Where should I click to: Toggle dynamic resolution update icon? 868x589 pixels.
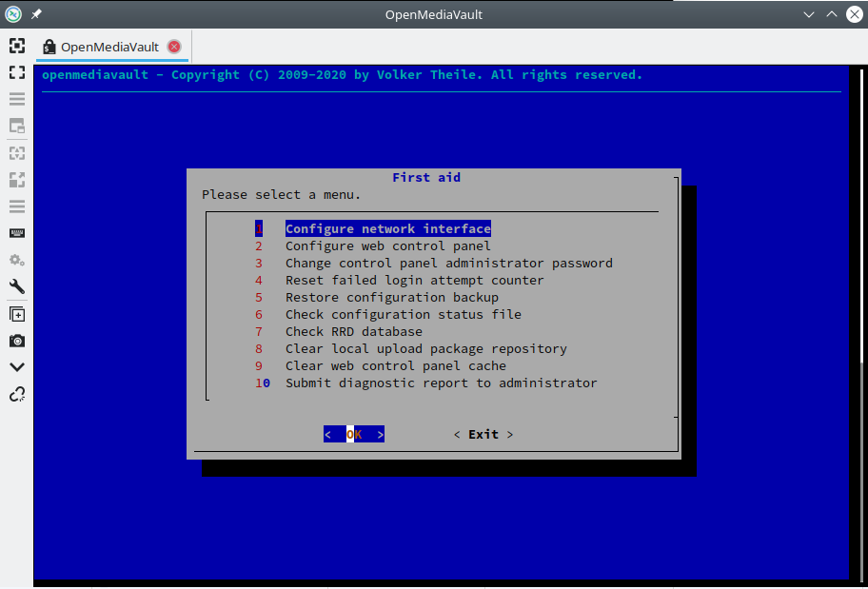click(17, 153)
